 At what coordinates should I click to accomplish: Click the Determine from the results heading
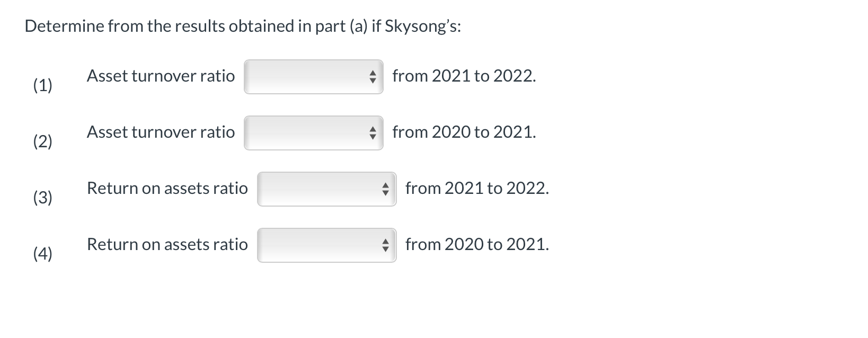[243, 25]
